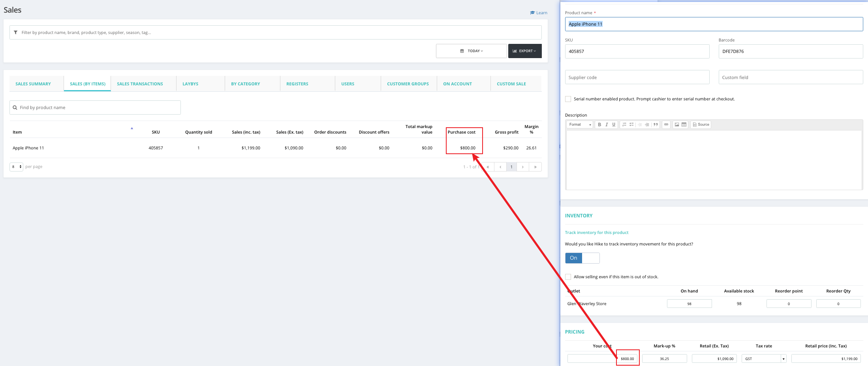Viewport: 868px width, 366px height.
Task: Open the Export dropdown
Action: [525, 51]
